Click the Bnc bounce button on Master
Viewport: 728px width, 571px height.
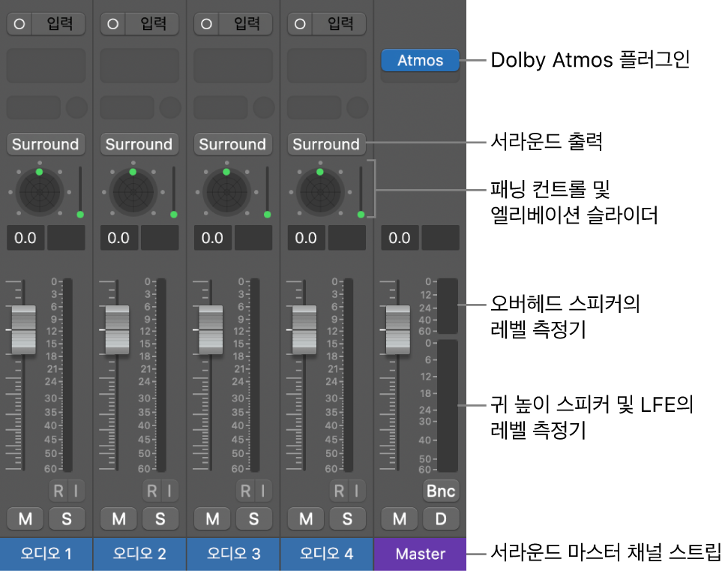tap(441, 491)
